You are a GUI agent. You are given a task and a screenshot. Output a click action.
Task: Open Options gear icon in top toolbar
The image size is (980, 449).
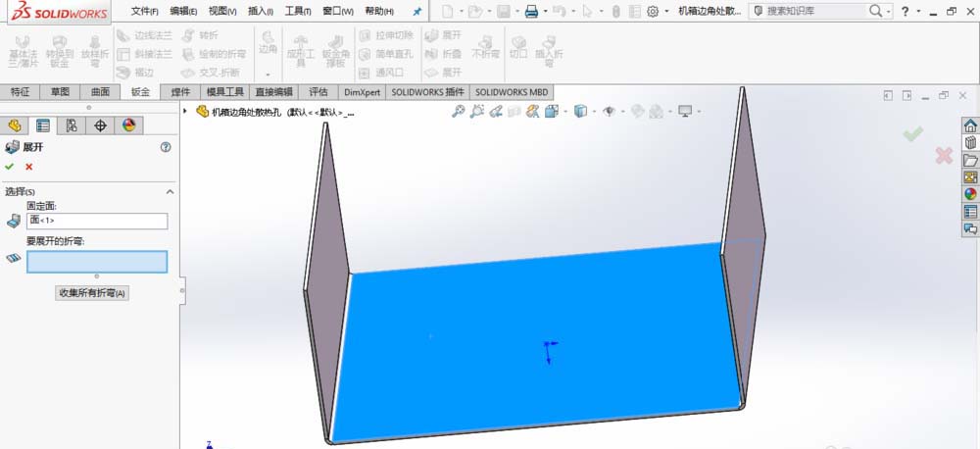653,11
